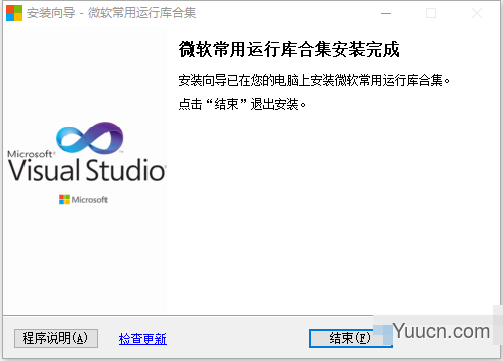Click the Visual Studio infinity logo
Viewport: 503px width, 361px height.
90,137
